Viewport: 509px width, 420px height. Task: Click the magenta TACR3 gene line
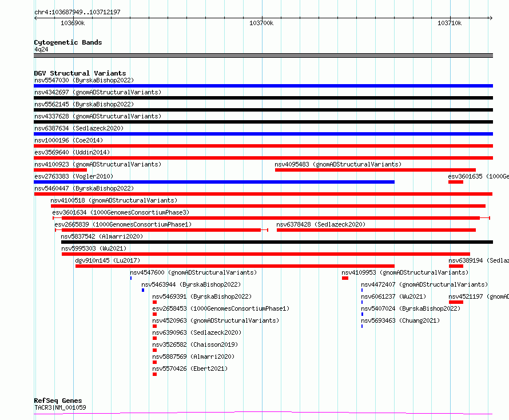263,413
